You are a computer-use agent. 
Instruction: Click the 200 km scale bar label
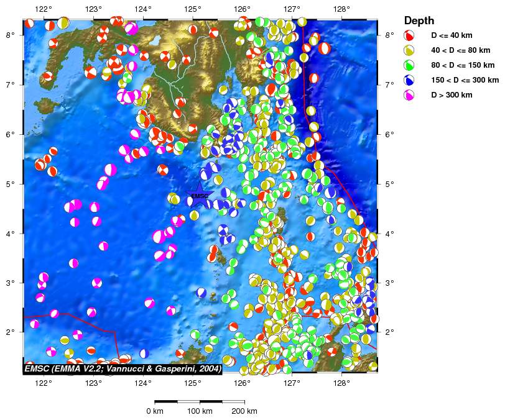pos(244,411)
